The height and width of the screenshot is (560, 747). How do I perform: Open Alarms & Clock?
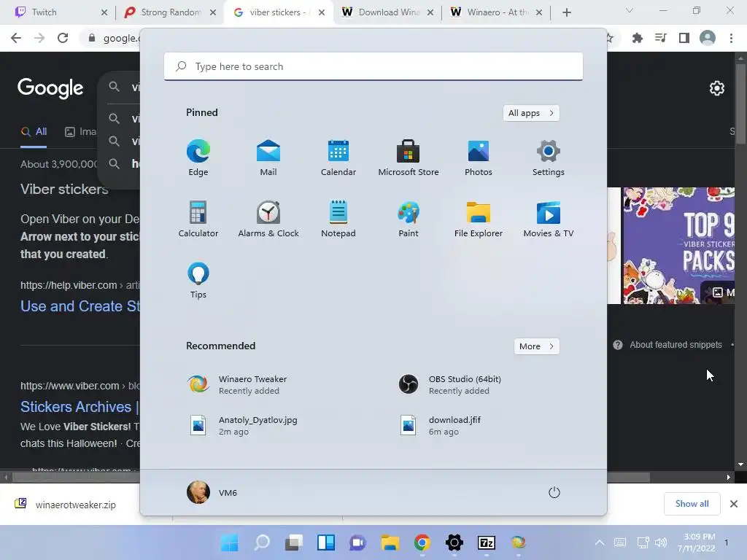(268, 219)
